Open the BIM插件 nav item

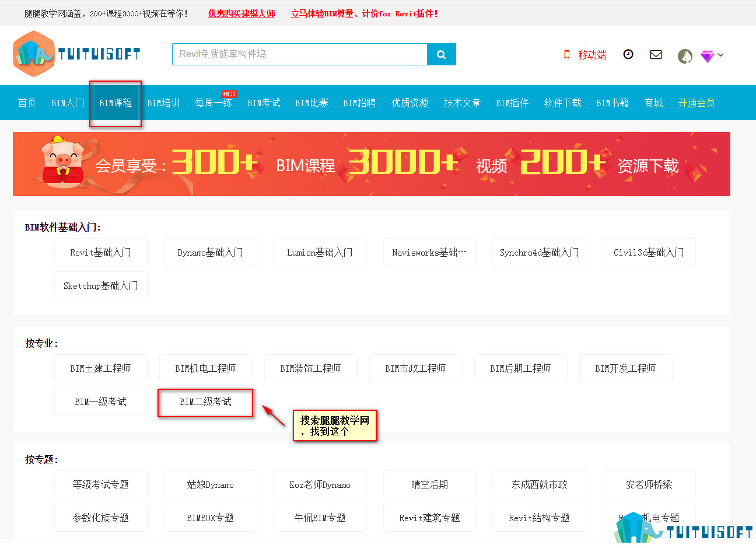click(512, 103)
